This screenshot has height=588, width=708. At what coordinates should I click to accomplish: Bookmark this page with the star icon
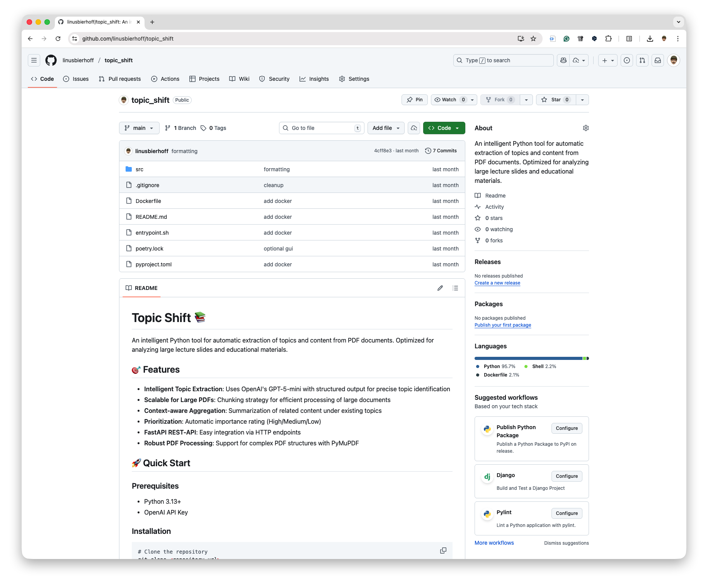pyautogui.click(x=533, y=39)
